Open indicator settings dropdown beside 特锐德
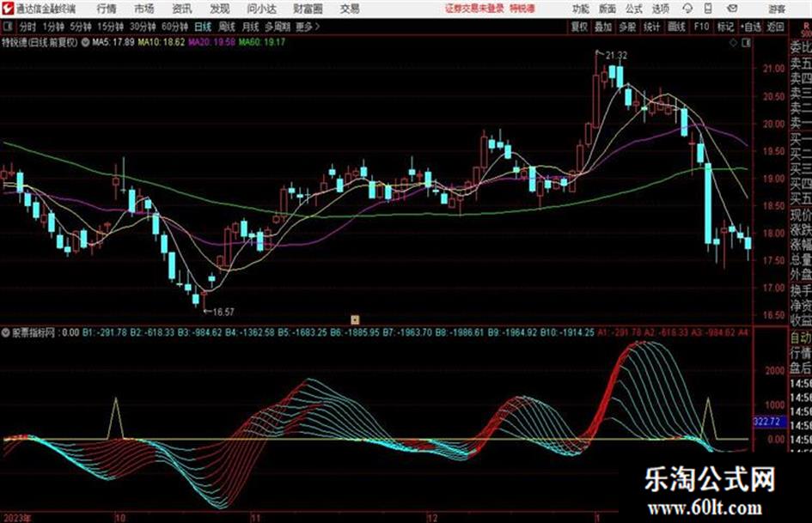 tap(85, 42)
